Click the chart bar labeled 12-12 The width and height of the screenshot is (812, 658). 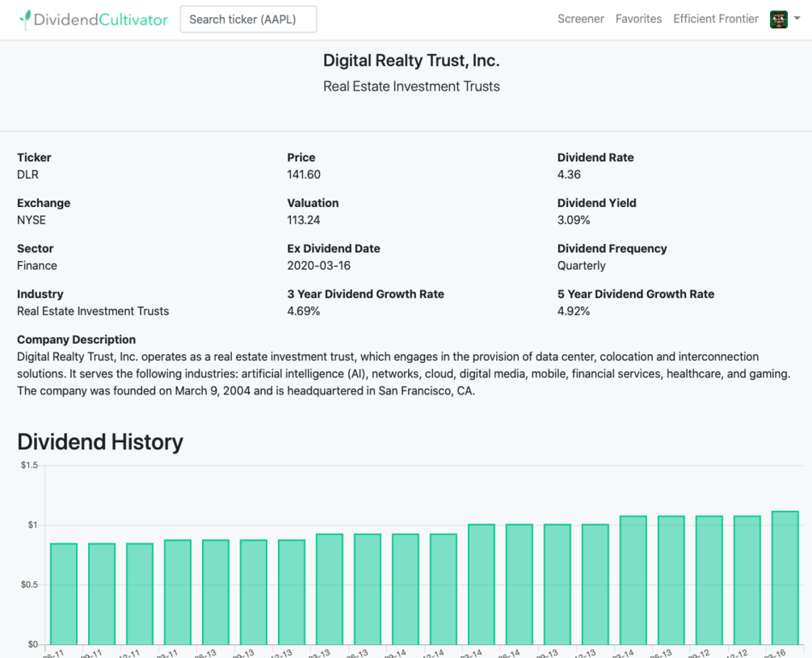[x=747, y=580]
